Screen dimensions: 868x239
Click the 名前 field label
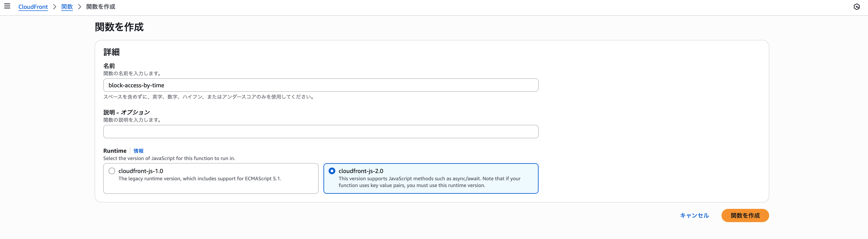109,66
